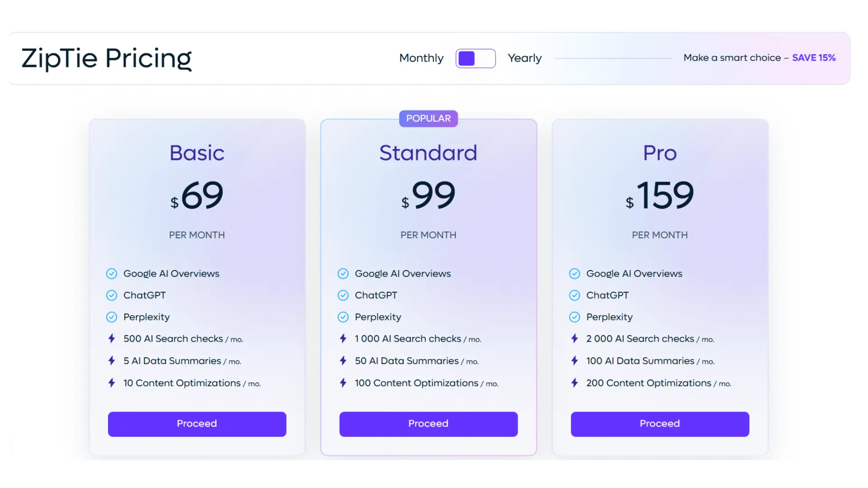Click the lightning bolt beside 10 Content Optimizations
Image resolution: width=868 pixels, height=488 pixels.
pos(112,383)
